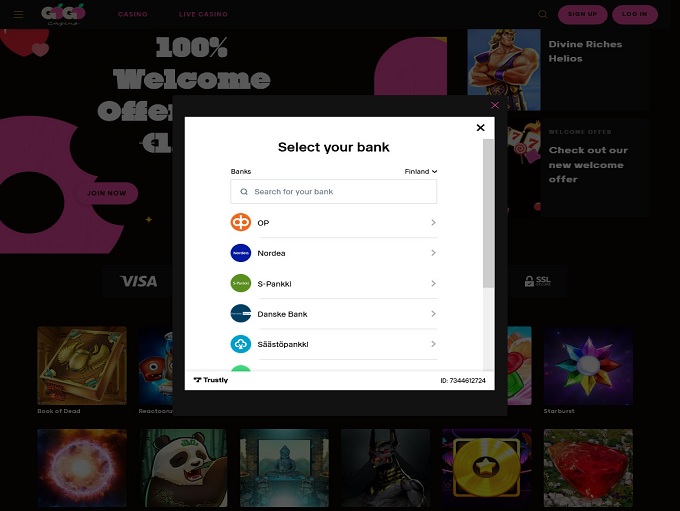This screenshot has height=511, width=680.
Task: Expand the Danske Bank row chevron
Action: (433, 314)
